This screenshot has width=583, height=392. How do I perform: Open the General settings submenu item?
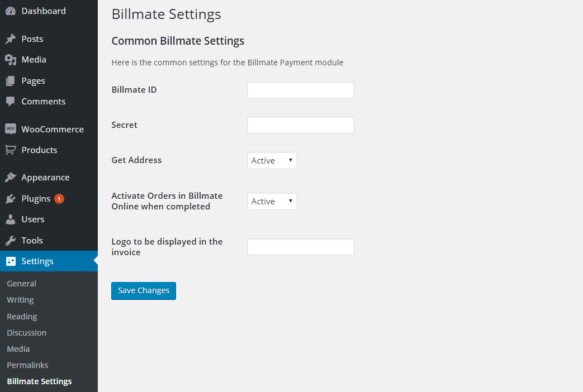pos(22,284)
